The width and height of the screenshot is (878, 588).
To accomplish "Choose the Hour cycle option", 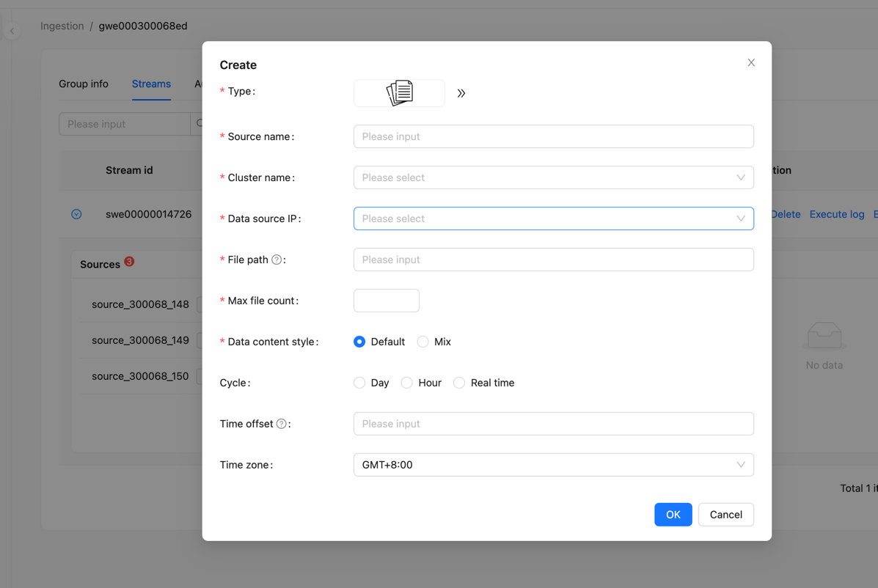I will (407, 383).
